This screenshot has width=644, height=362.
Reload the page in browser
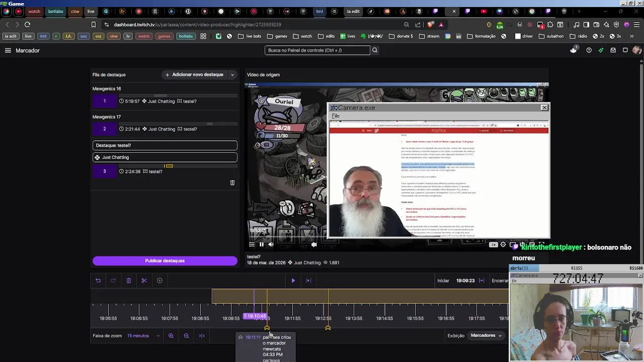tap(27, 24)
